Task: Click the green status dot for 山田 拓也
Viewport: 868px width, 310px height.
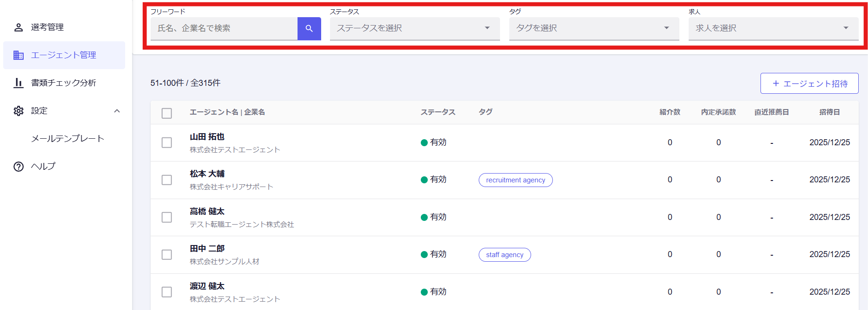Action: point(424,143)
